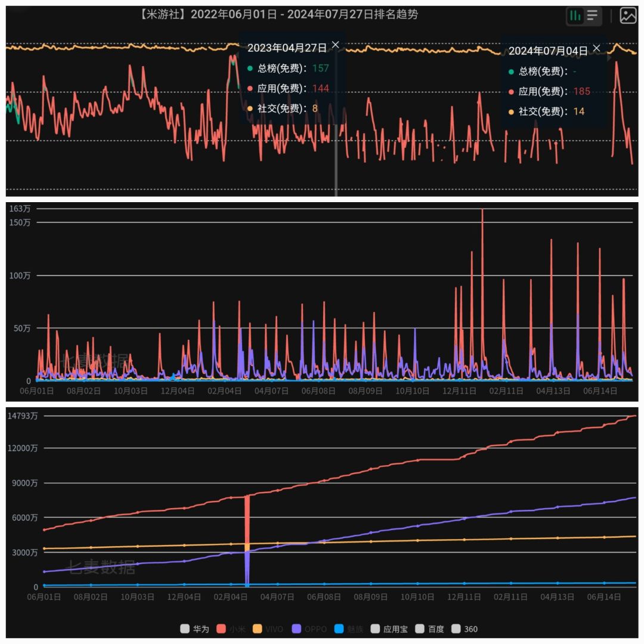Select 应用(免费) rank 185 in the July tooltip
Screen dimensions: 644x644
click(x=550, y=91)
